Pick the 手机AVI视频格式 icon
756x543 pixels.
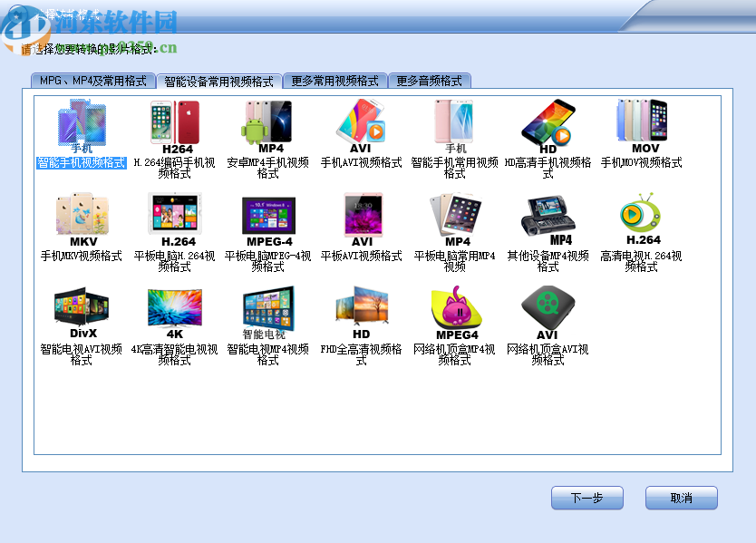pos(361,126)
